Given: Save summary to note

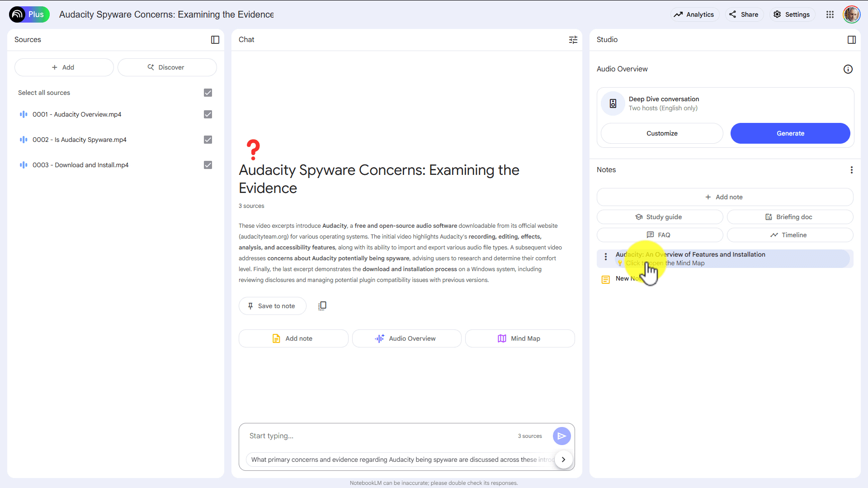Looking at the screenshot, I should tap(272, 306).
